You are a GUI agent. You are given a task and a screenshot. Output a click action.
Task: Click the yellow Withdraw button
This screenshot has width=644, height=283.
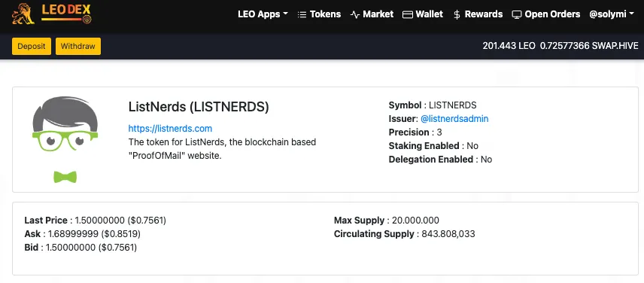78,46
